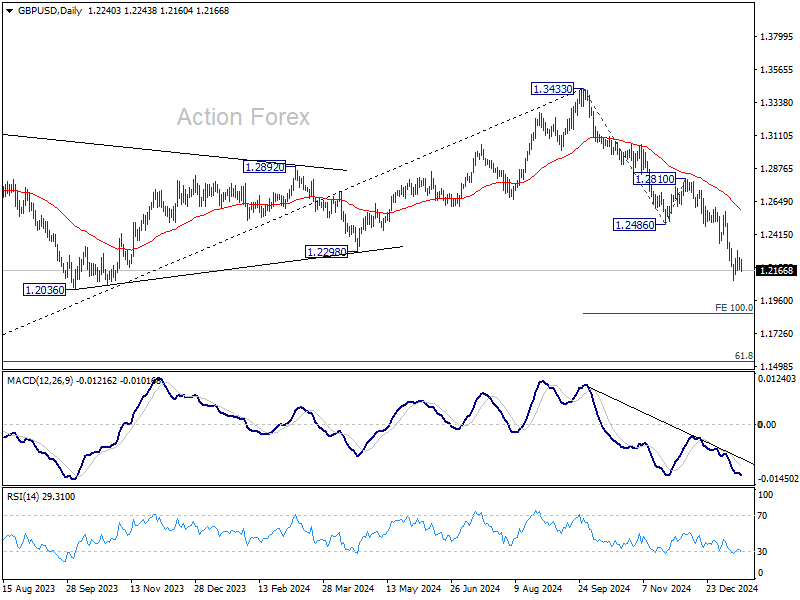Click the RSI(14) 29.3100 indicator title
Screen dimensions: 800x600
click(41, 496)
